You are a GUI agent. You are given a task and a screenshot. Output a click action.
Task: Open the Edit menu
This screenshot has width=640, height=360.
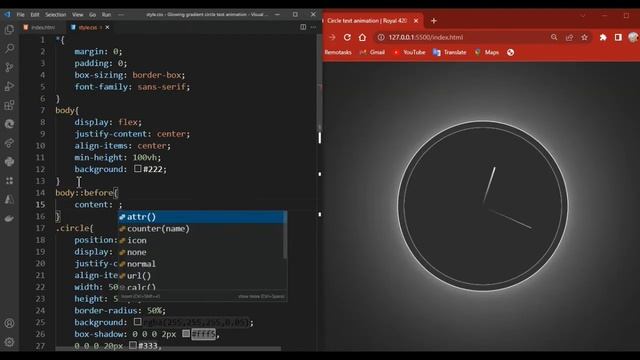point(35,14)
